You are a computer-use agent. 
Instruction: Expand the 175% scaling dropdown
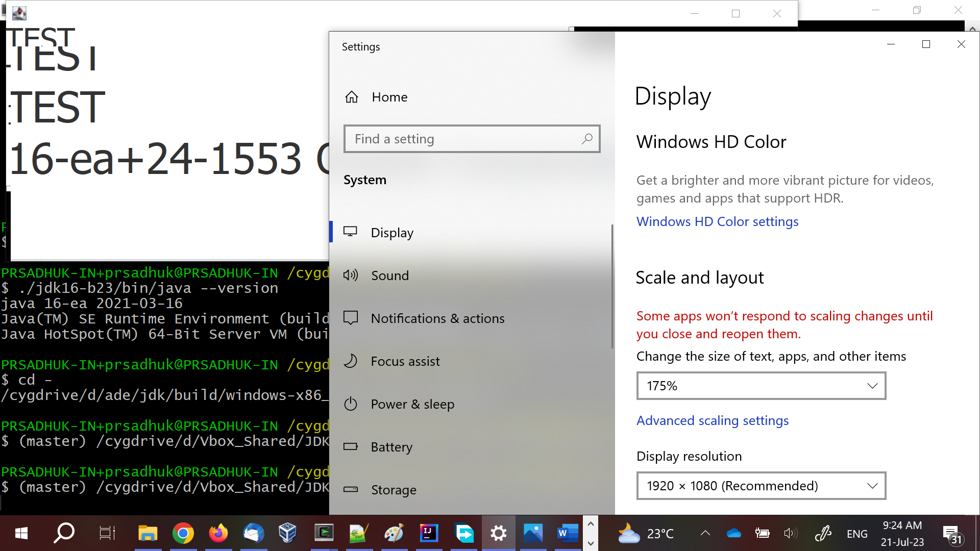point(761,386)
